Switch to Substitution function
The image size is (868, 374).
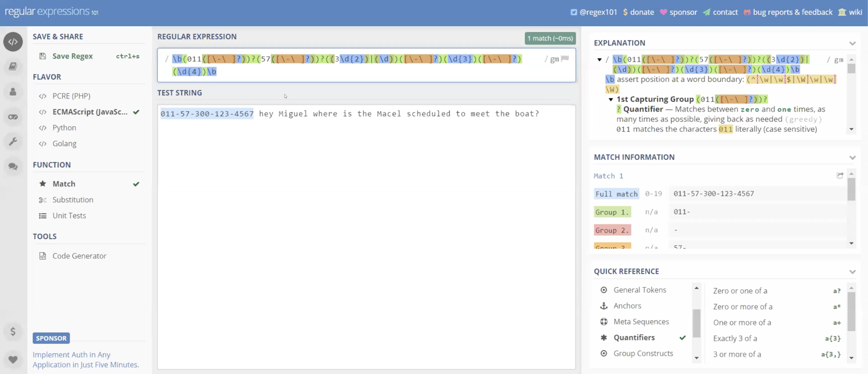click(73, 200)
